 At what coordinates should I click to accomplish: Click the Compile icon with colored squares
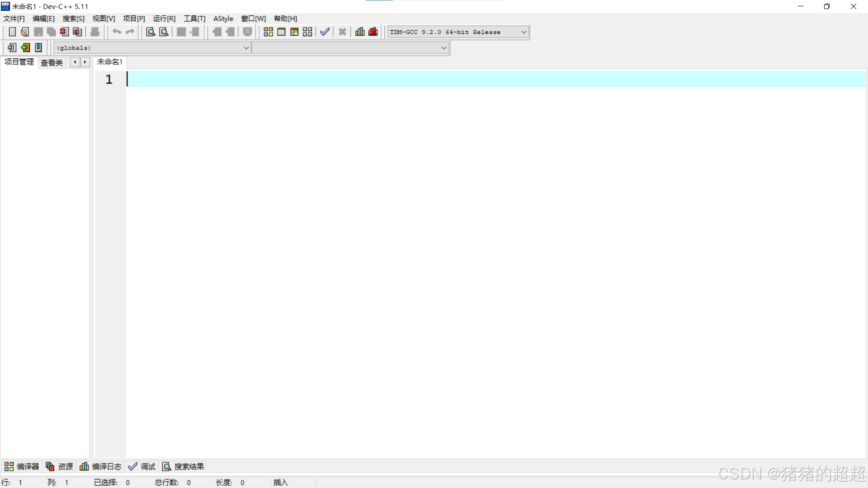[x=268, y=32]
